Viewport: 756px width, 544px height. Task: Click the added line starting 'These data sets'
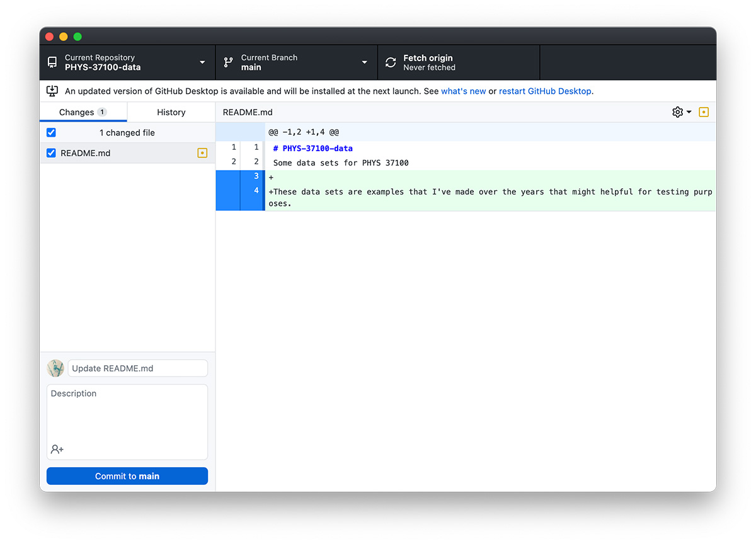(x=490, y=197)
